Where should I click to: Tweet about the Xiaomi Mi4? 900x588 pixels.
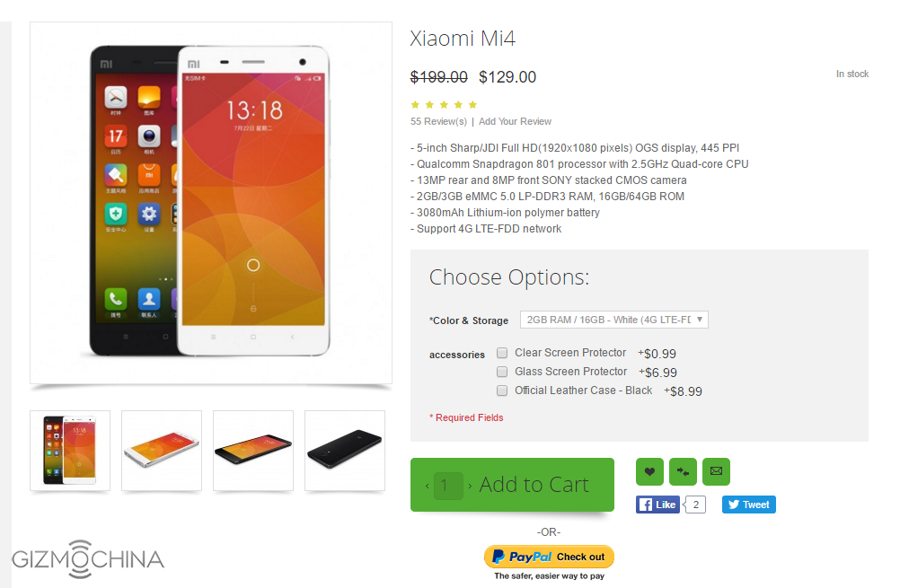(x=748, y=505)
